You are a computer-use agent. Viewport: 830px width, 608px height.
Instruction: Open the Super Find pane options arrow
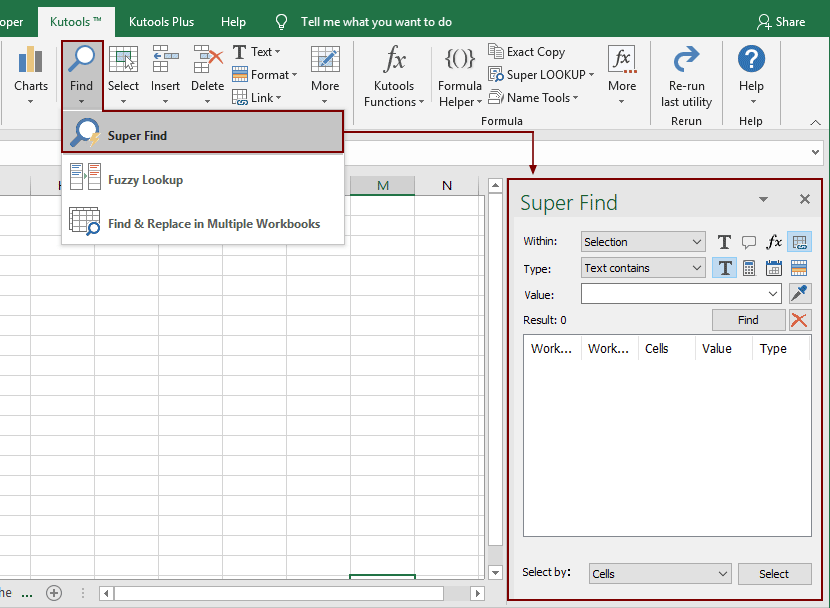pyautogui.click(x=763, y=199)
